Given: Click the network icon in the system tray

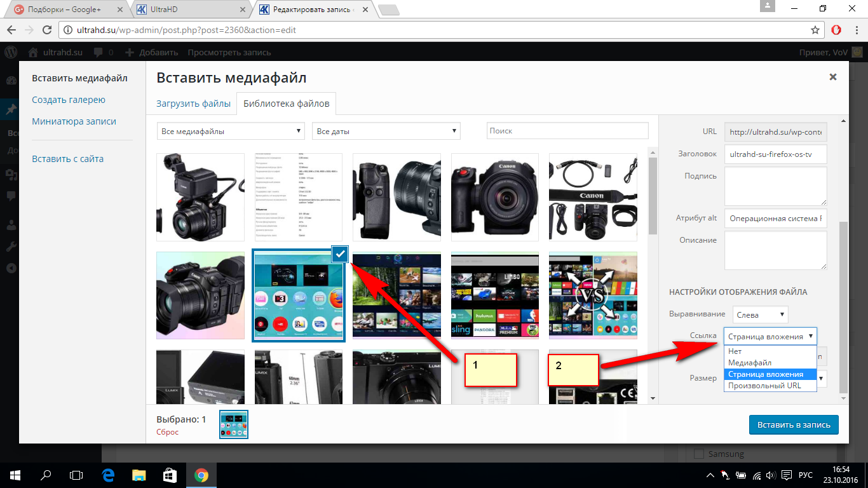Looking at the screenshot, I should click(x=757, y=475).
